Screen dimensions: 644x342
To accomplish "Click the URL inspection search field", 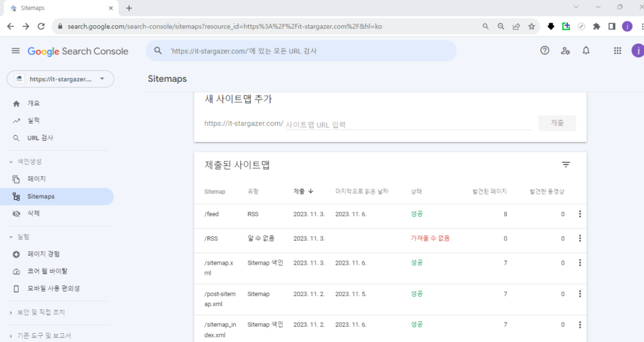I will pos(301,51).
